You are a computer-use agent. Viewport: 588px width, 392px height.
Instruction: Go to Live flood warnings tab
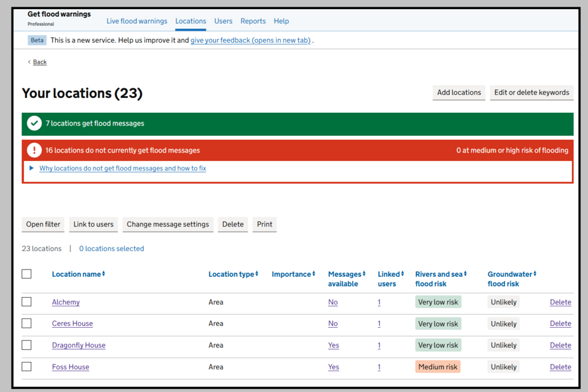click(137, 21)
